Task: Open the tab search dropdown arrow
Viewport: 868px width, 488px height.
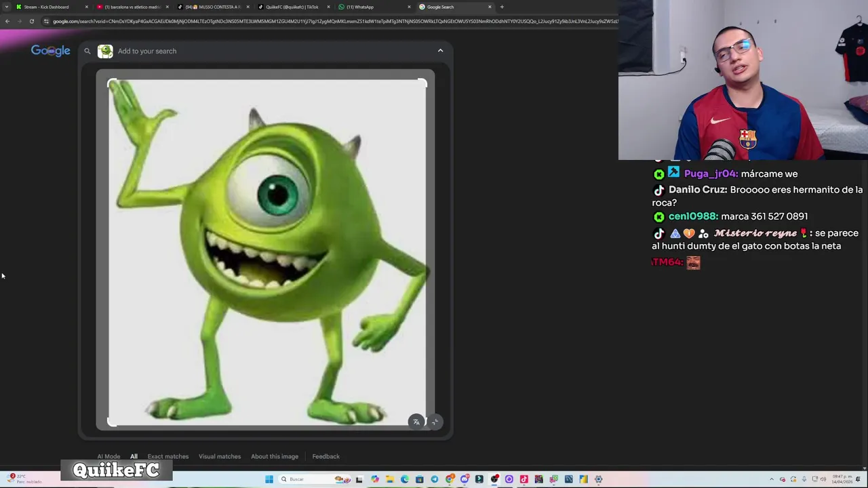Action: tap(7, 7)
